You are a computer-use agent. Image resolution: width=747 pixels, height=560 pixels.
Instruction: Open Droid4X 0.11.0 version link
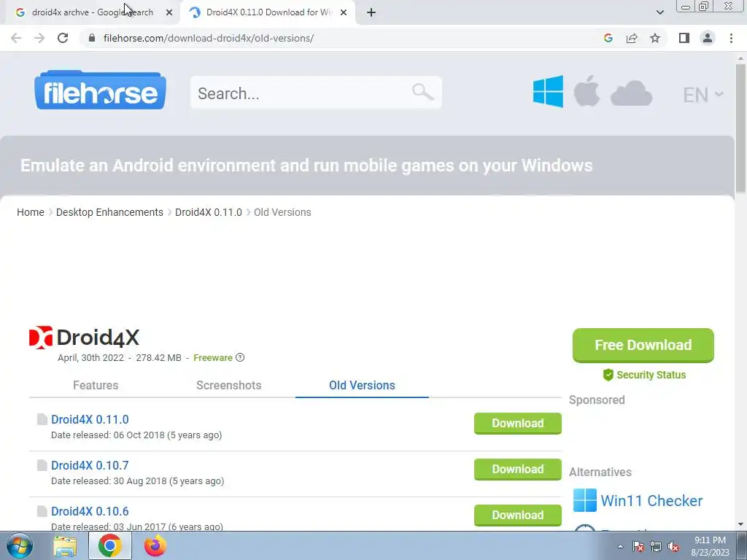[90, 419]
